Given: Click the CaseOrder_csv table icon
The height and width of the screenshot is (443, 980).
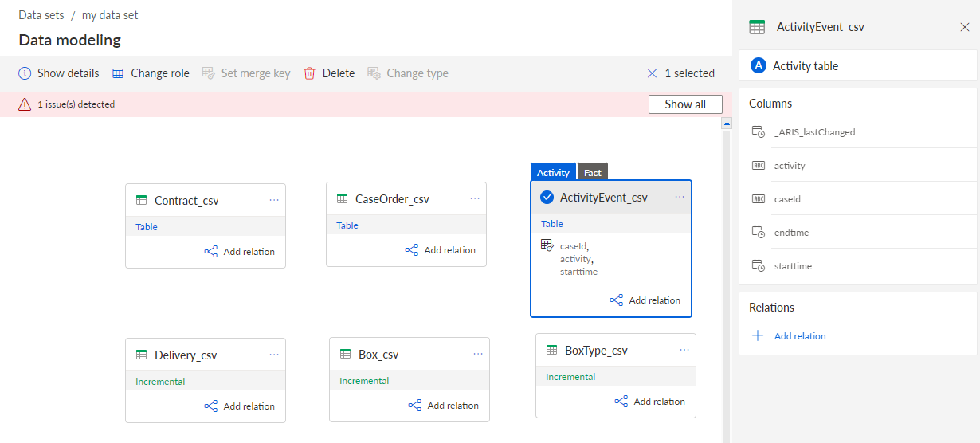Looking at the screenshot, I should 343,198.
